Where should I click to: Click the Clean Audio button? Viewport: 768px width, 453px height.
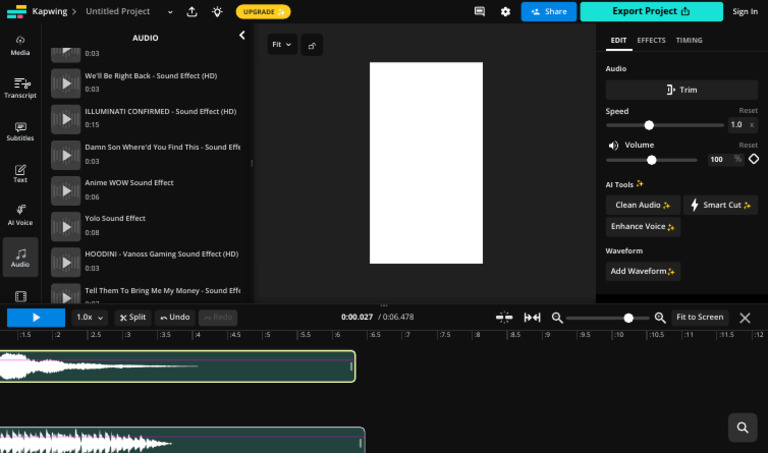pyautogui.click(x=642, y=205)
